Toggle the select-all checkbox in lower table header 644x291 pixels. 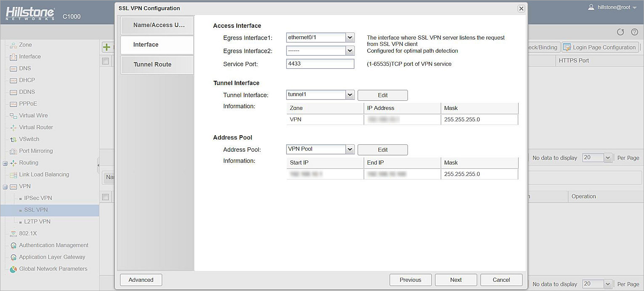(x=106, y=197)
